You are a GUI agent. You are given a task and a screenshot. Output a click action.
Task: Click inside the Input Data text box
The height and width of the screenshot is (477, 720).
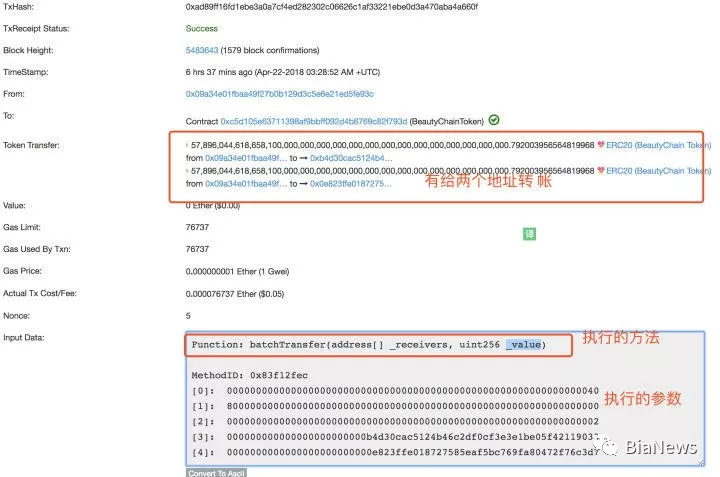pos(445,398)
